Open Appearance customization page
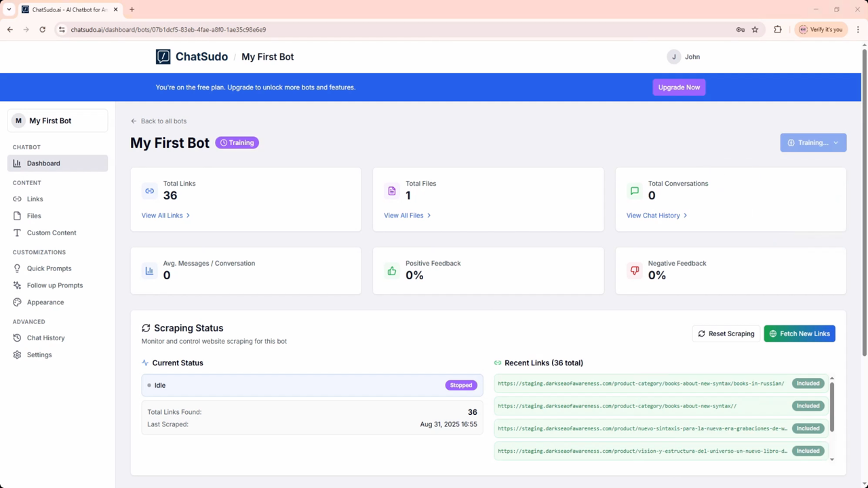The height and width of the screenshot is (488, 868). (58, 302)
